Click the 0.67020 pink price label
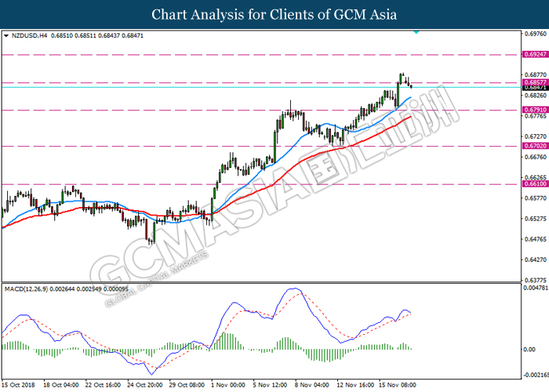 pyautogui.click(x=536, y=146)
